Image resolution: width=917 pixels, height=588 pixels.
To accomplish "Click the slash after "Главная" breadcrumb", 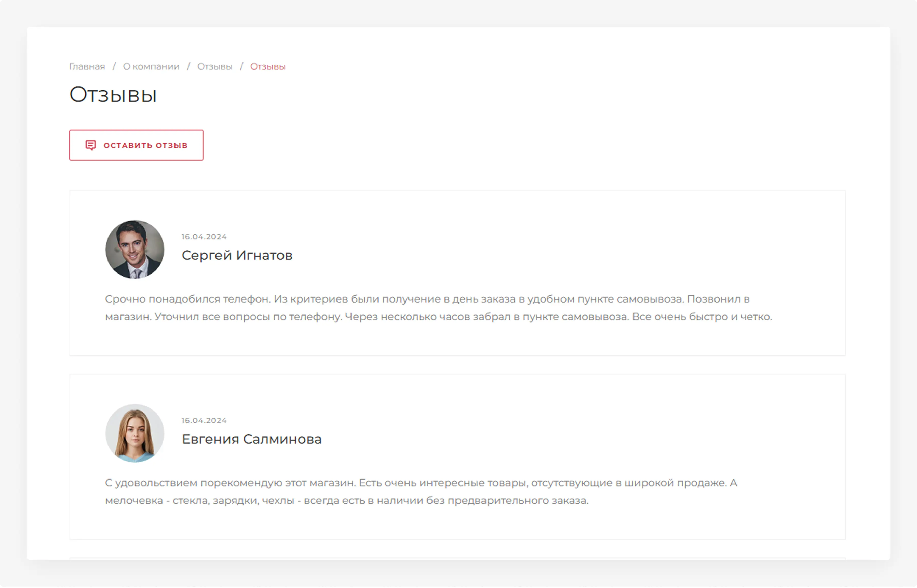I will (114, 66).
